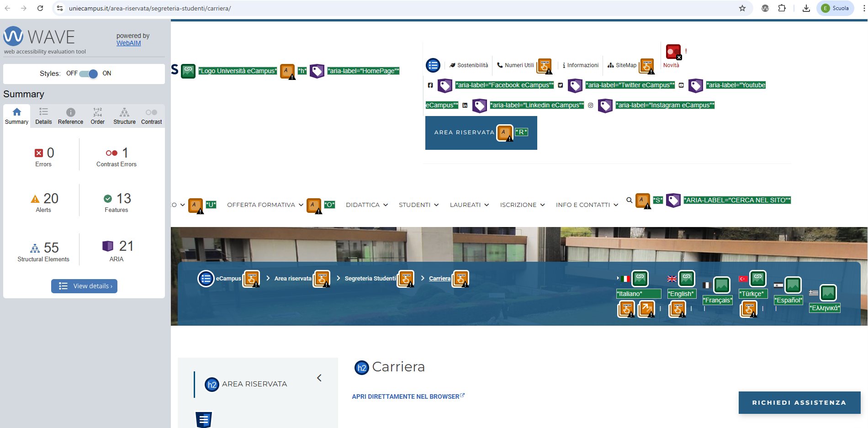Viewport: 868px width, 428px height.
Task: Expand the INFO E CONTATTI menu
Action: [587, 205]
